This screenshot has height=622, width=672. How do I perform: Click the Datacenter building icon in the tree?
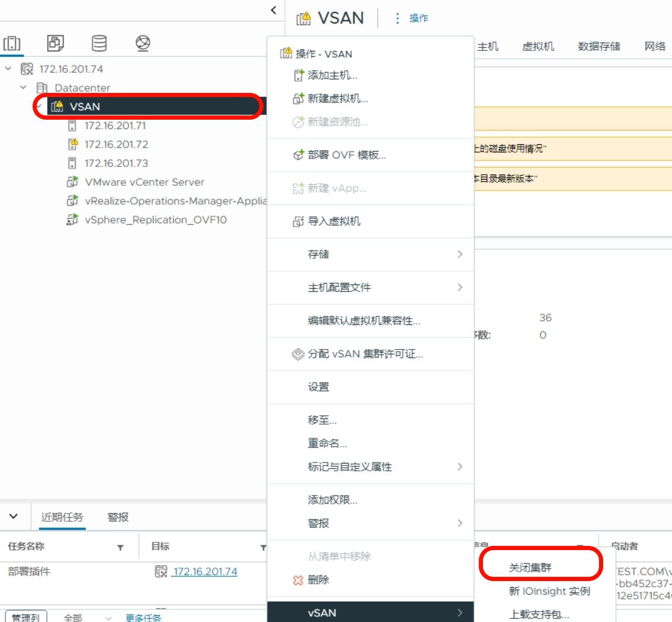click(x=42, y=88)
